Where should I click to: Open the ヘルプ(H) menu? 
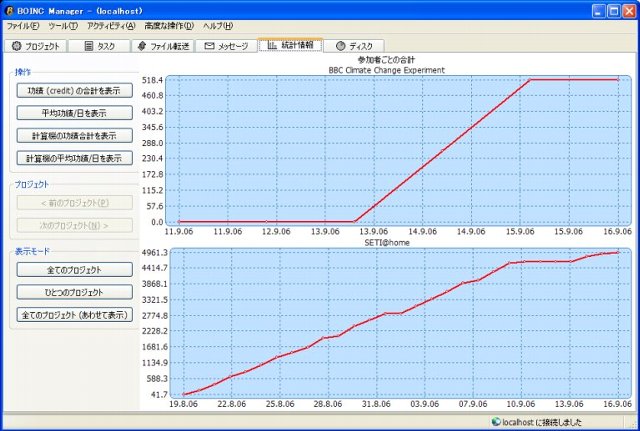pos(218,26)
